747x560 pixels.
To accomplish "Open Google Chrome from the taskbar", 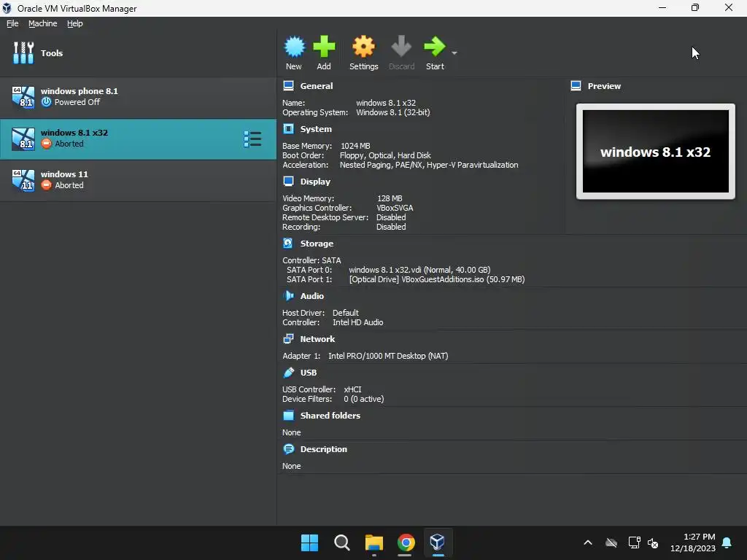I will click(406, 542).
